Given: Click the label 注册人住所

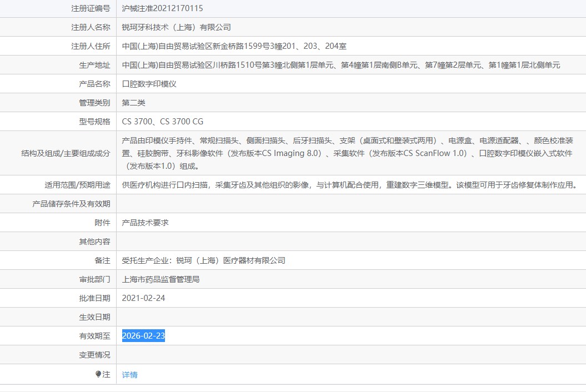Looking at the screenshot, I should [x=91, y=46].
